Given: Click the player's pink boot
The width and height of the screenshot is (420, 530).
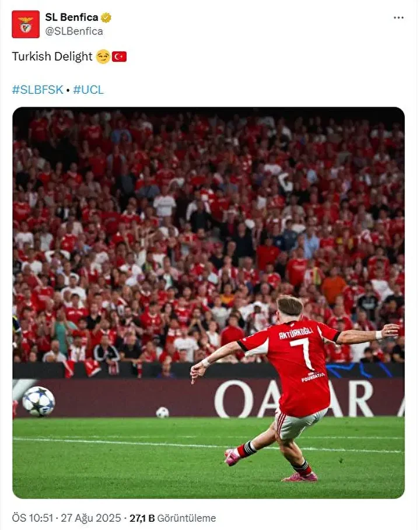Looking at the screenshot, I should 232,457.
